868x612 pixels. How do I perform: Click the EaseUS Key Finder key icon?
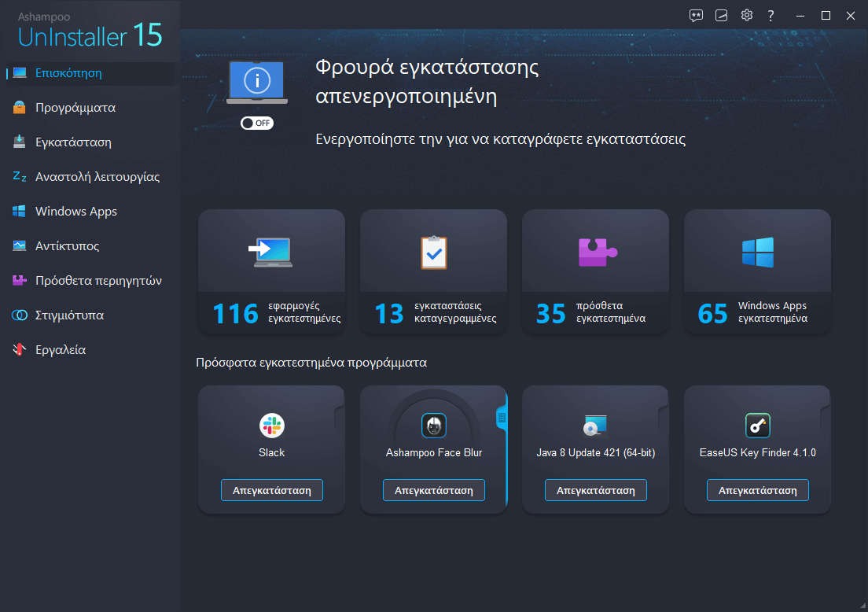point(758,426)
